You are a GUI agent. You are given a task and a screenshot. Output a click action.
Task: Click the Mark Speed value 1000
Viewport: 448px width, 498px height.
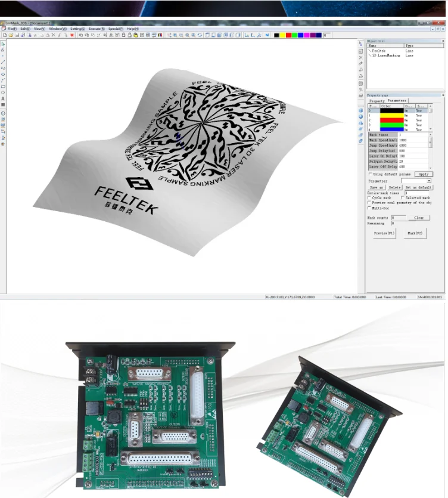pyautogui.click(x=413, y=140)
